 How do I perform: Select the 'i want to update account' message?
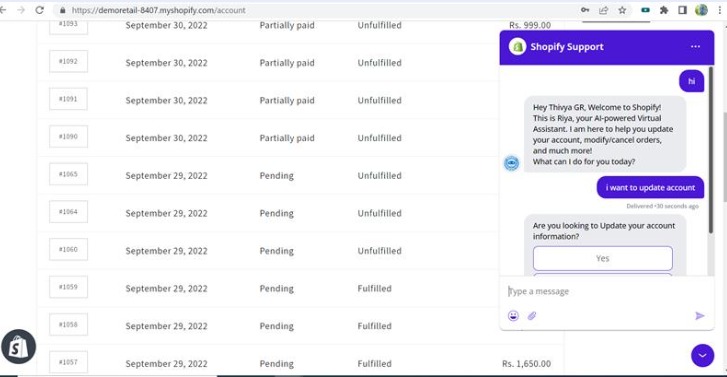click(650, 187)
